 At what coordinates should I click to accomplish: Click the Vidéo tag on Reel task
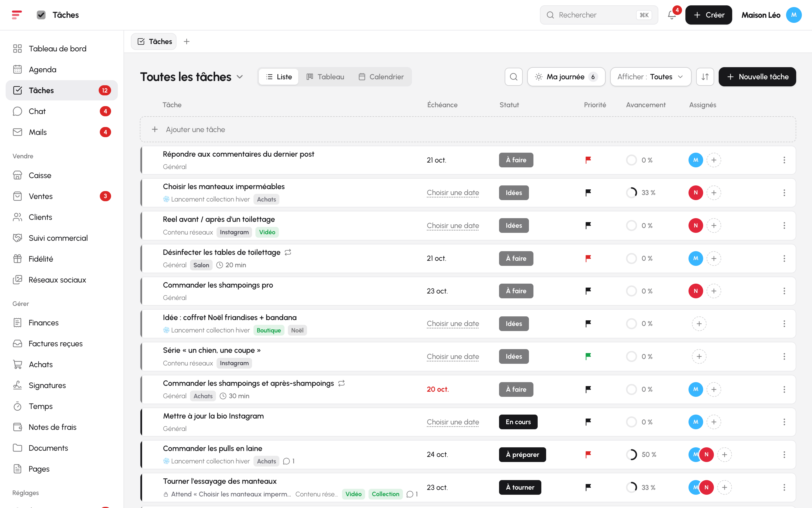click(x=267, y=232)
